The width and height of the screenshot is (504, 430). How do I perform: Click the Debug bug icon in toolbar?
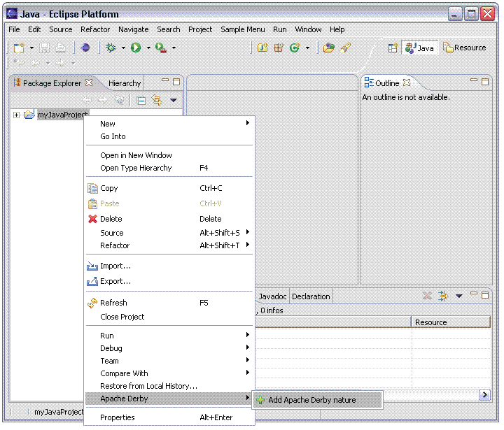[x=110, y=48]
